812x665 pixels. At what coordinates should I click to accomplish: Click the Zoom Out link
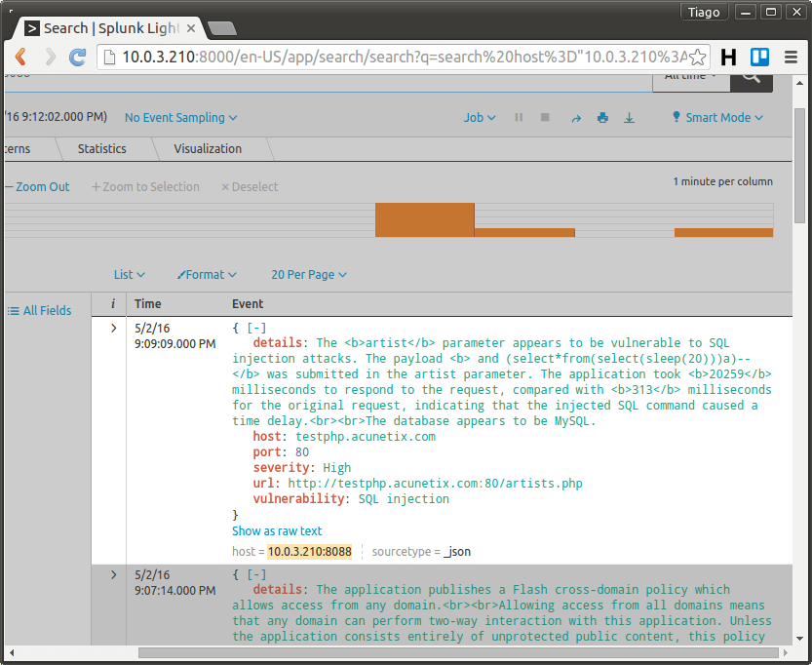pyautogui.click(x=38, y=187)
